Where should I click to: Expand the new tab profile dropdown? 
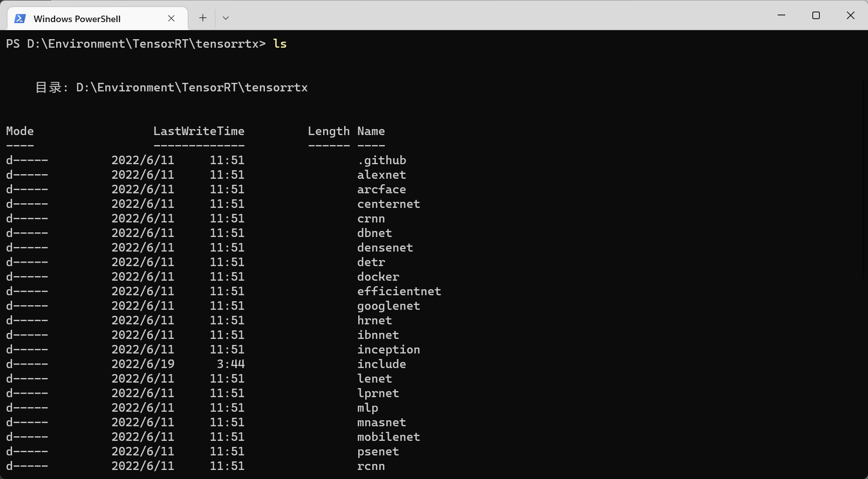coord(226,18)
